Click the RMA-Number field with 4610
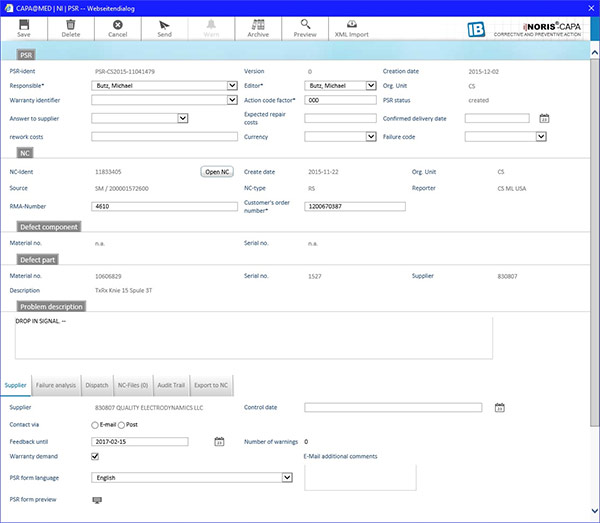The width and height of the screenshot is (600, 523). point(164,207)
